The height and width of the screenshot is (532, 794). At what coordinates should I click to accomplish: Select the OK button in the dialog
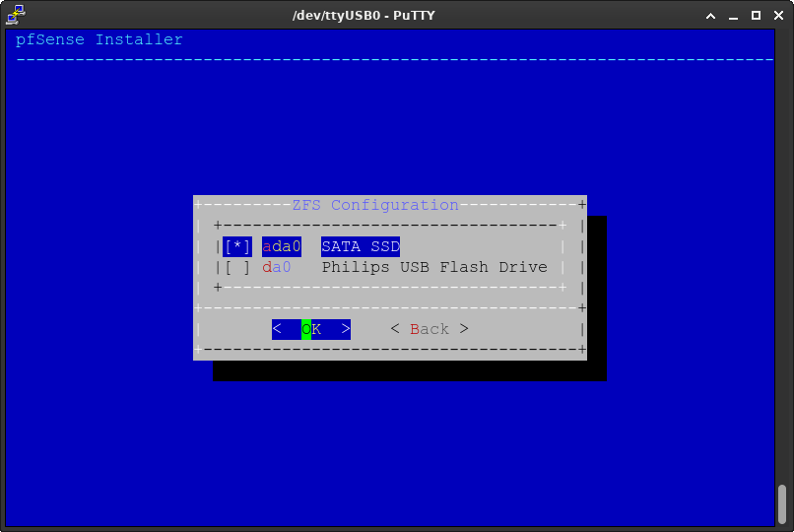[x=311, y=329]
